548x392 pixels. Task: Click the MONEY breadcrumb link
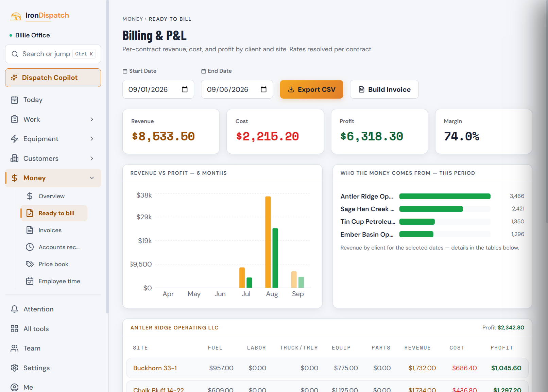tap(133, 19)
